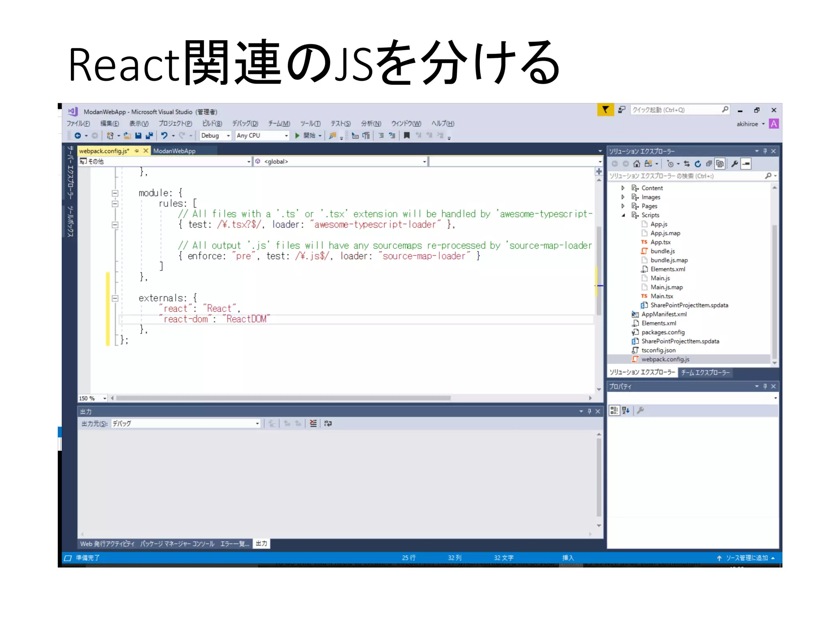Click the Open File folder icon
Screen dimensions: 840x630
[128, 135]
